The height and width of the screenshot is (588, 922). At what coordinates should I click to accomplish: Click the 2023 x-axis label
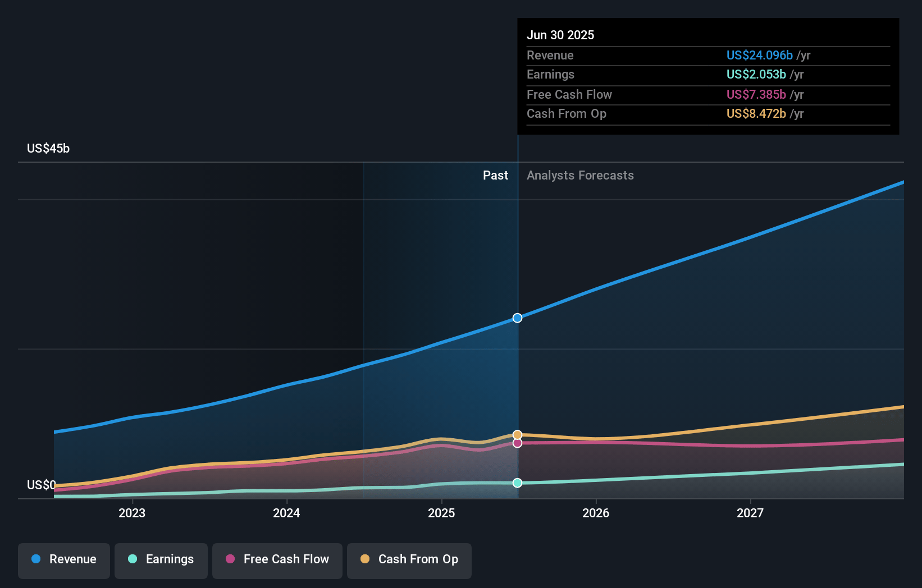132,513
